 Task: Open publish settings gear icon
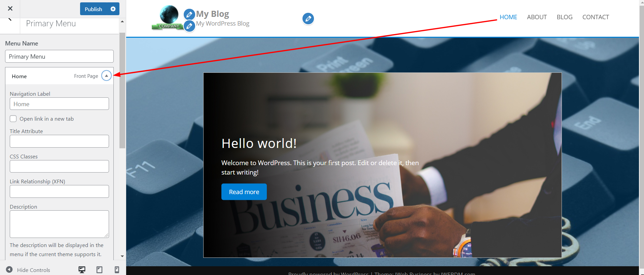point(113,9)
